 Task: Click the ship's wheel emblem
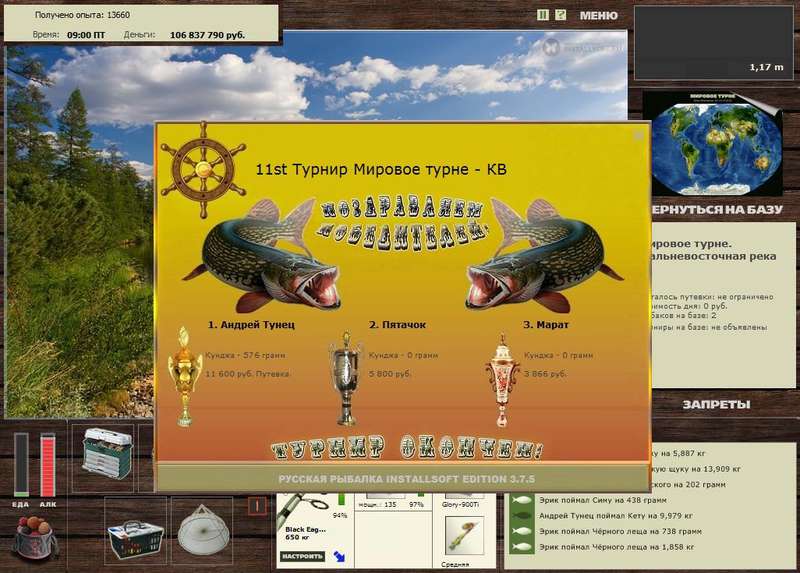click(x=203, y=169)
